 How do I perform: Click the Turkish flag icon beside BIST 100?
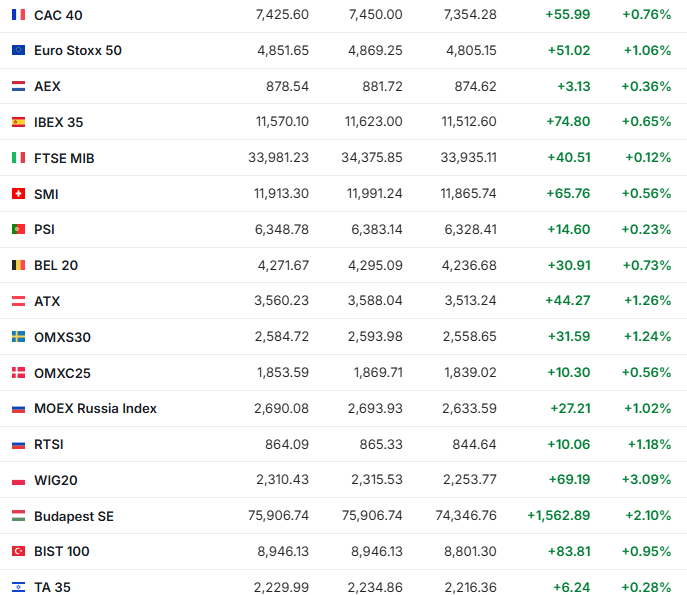pyautogui.click(x=18, y=552)
